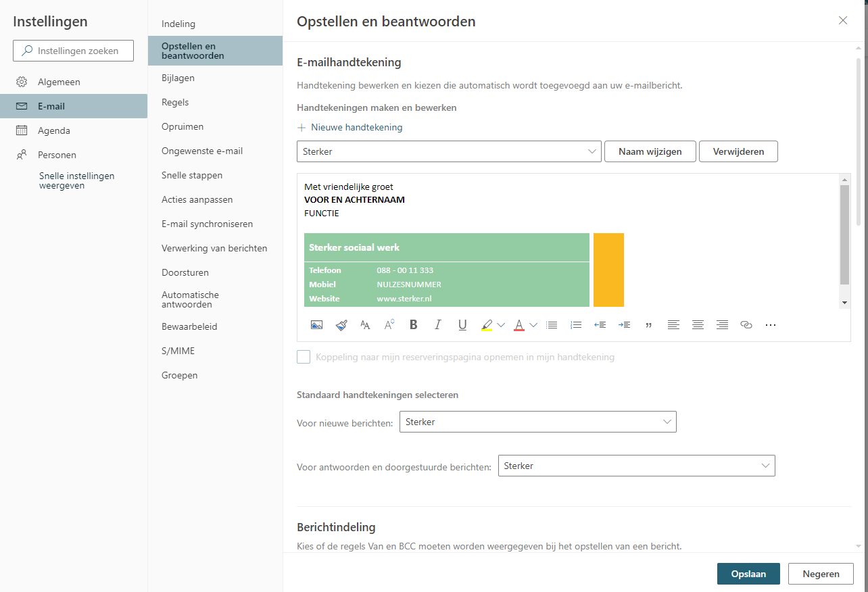Screen dimensions: 868x592
Task: Select the Bijlagen tab
Action: 215,78
